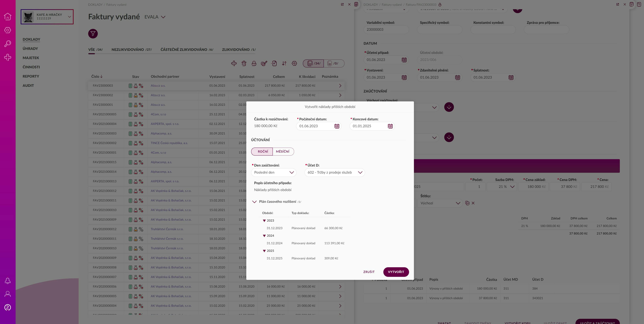Switch to VŠE /34/ tab
This screenshot has width=644, height=324.
[x=95, y=50]
